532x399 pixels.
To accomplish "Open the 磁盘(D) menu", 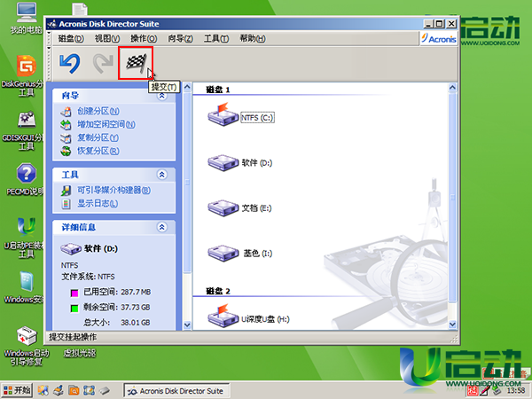I will coord(71,39).
